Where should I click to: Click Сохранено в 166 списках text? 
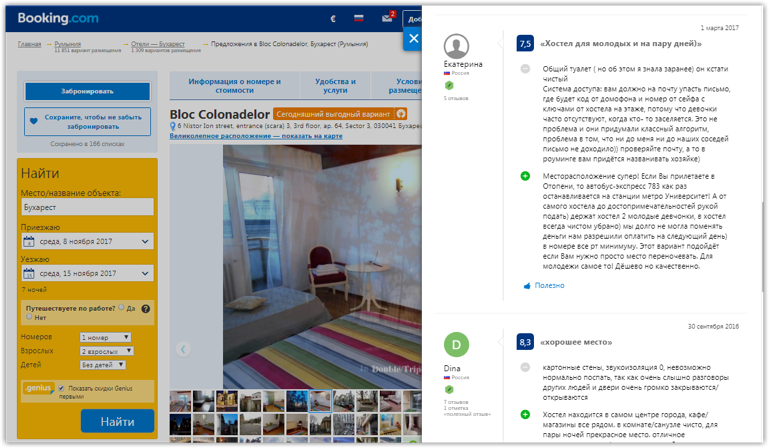coord(87,144)
